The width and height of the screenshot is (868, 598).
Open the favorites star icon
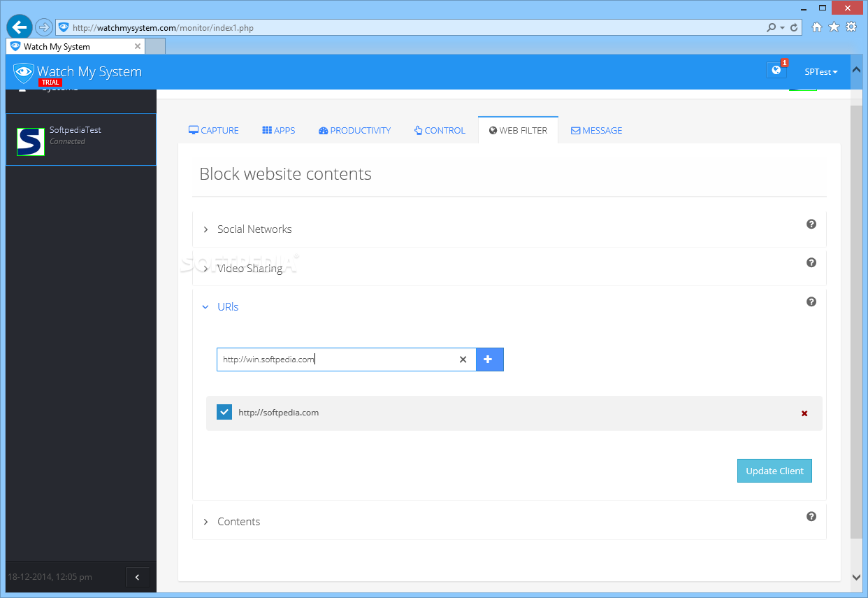(834, 27)
